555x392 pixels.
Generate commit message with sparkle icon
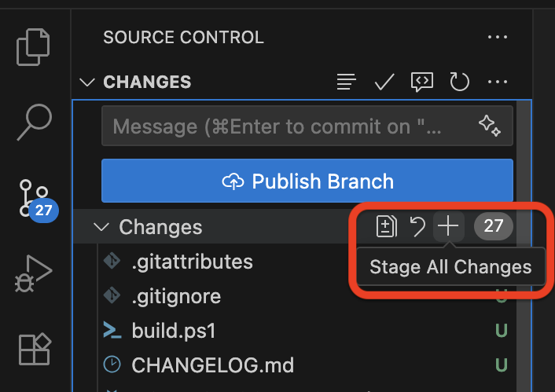[489, 126]
